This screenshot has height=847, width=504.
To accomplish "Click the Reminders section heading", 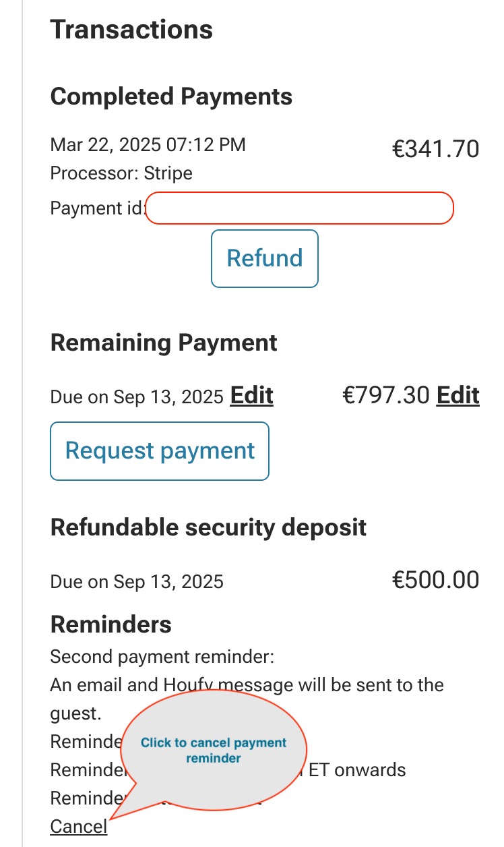I will (112, 624).
